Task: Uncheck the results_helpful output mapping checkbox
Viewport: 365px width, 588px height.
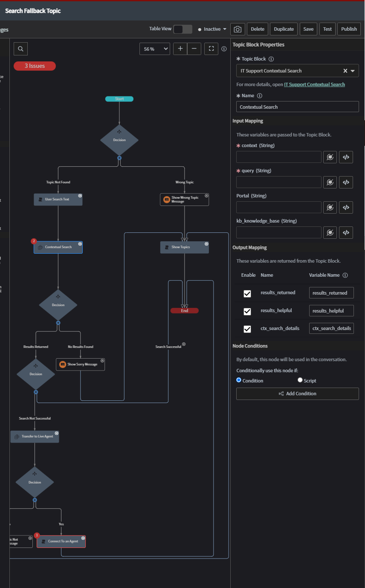Action: (247, 311)
